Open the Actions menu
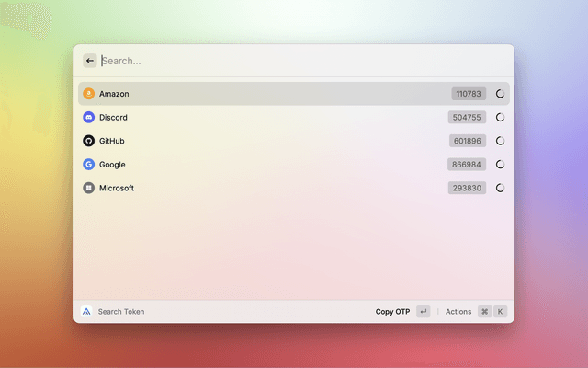 pyautogui.click(x=458, y=312)
